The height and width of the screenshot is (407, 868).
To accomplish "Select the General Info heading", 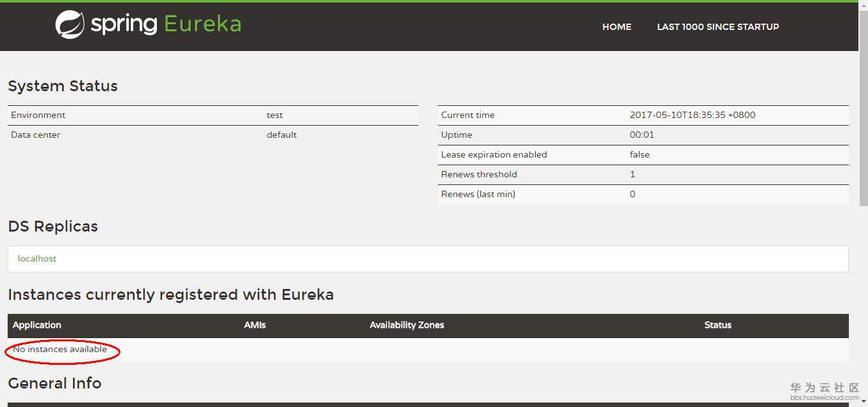I will 55,383.
